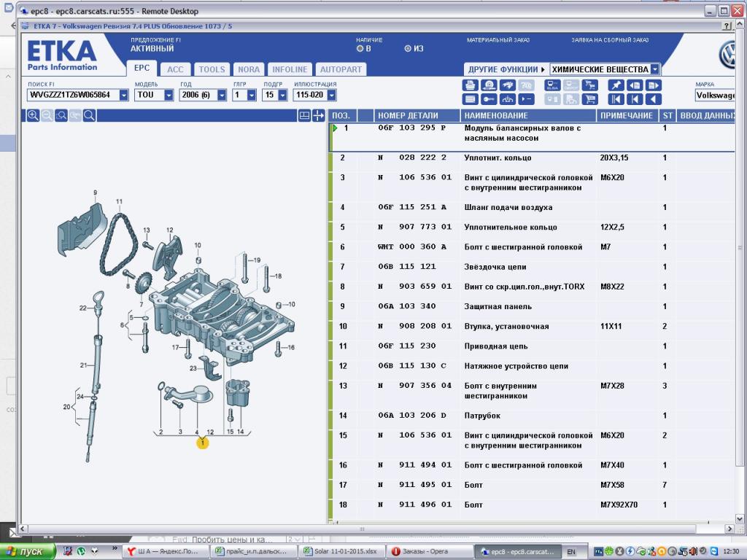
Task: Switch to the INFOLINE tab
Action: pos(290,69)
